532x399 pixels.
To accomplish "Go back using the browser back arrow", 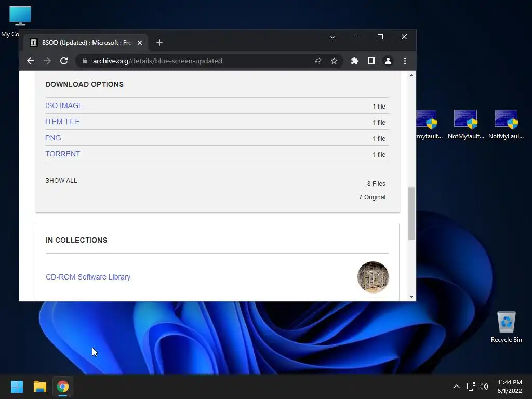I will 31,61.
